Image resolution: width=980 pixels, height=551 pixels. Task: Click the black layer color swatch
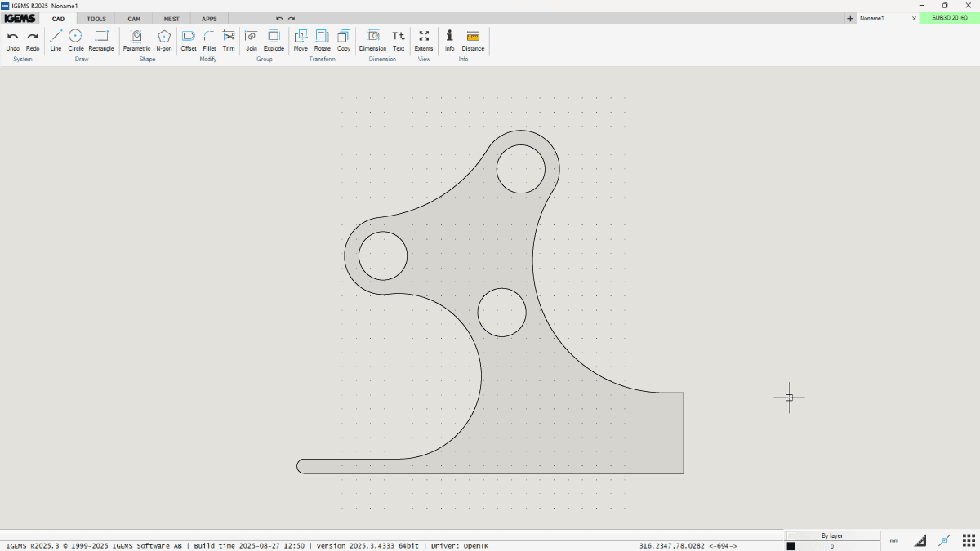(x=791, y=546)
